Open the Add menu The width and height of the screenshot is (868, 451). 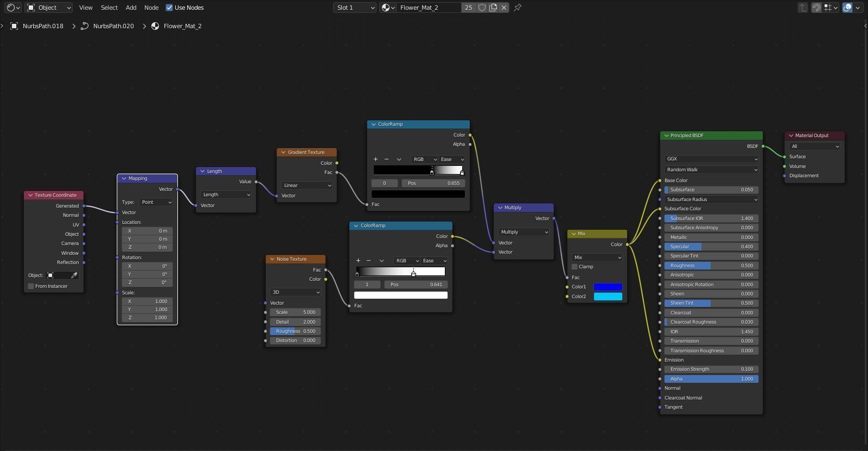coord(131,8)
